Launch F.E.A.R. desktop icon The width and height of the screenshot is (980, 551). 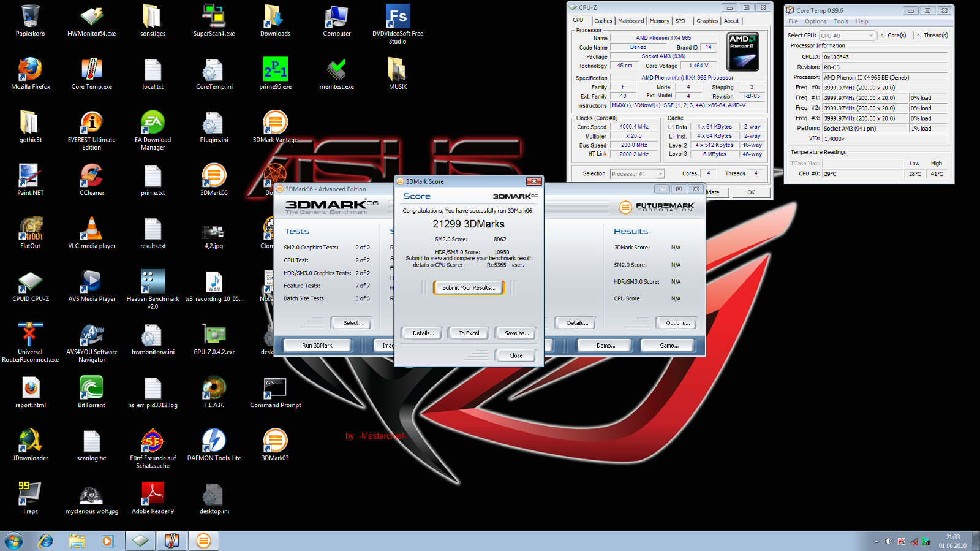(214, 392)
